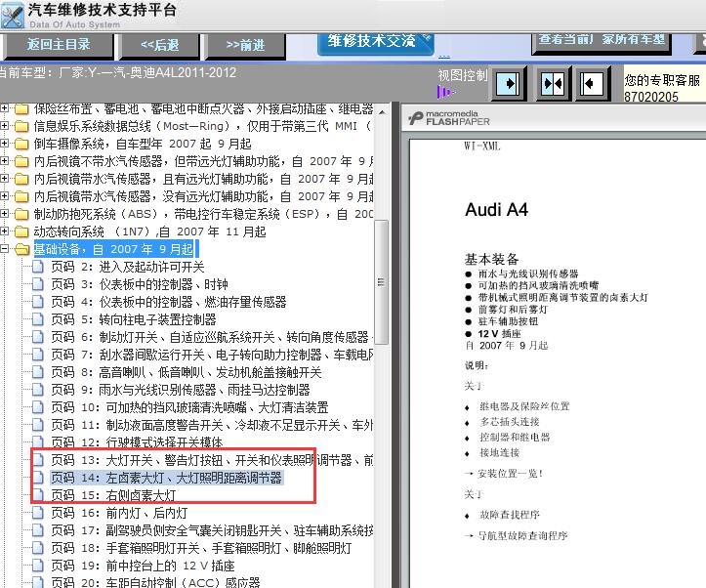
Task: Click document icon of 页码 8
Action: [x=38, y=372]
